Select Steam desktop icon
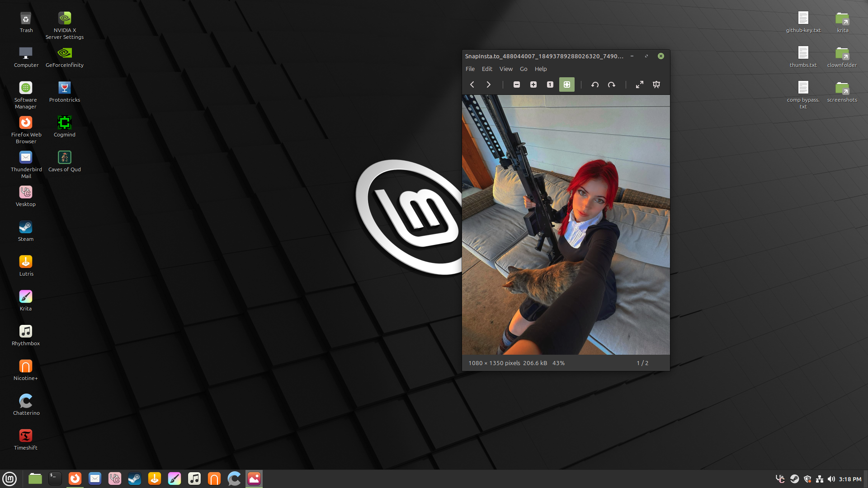Image resolution: width=868 pixels, height=488 pixels. (x=26, y=231)
